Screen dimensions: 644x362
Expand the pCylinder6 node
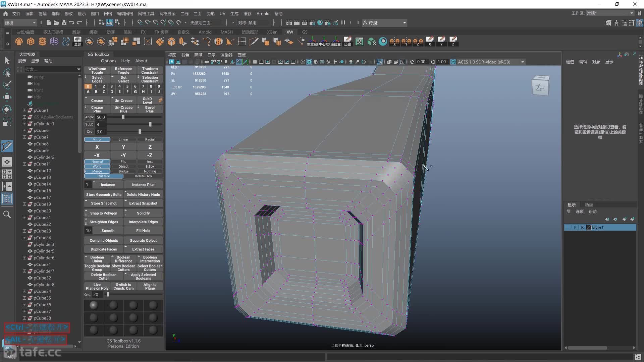[x=24, y=258]
